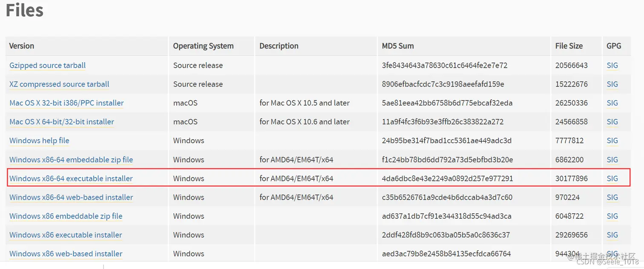The image size is (644, 269).
Task: Open SIG link for Mac 64-bit/32-bit installer row
Action: pos(612,122)
